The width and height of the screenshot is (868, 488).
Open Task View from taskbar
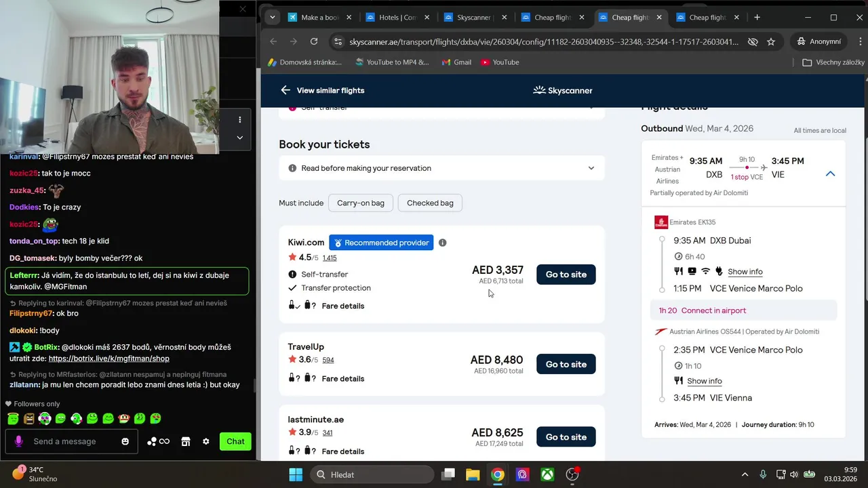pyautogui.click(x=448, y=474)
